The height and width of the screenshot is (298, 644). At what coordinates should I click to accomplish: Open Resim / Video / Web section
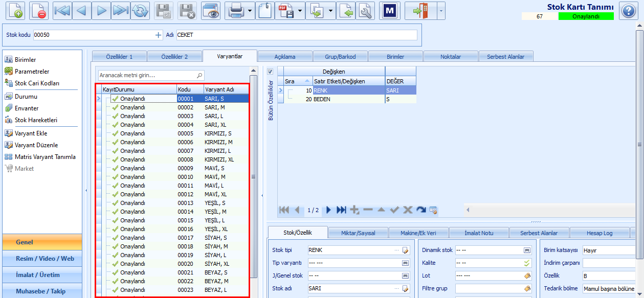42,259
